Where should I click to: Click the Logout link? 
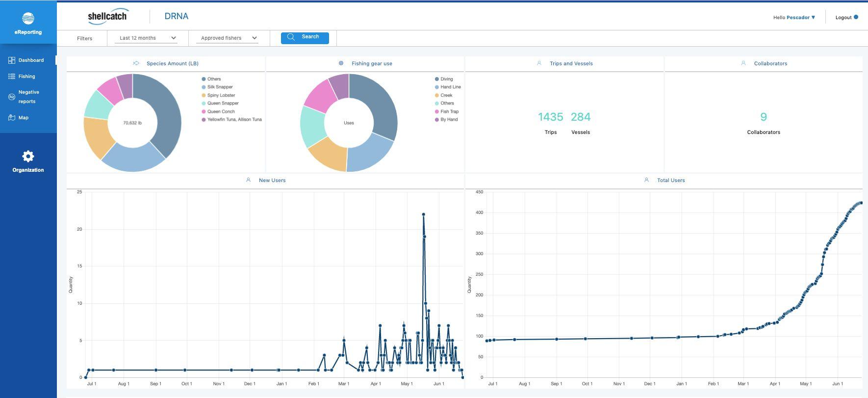pos(843,17)
